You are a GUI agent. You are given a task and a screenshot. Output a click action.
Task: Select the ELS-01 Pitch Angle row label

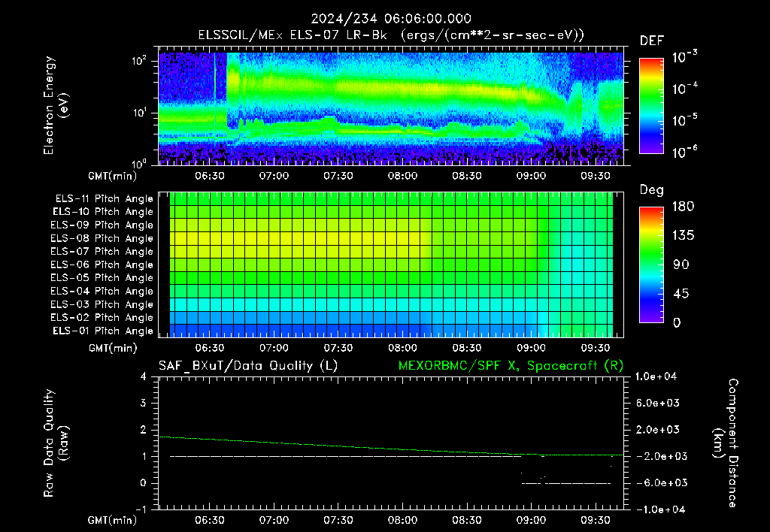[x=103, y=331]
